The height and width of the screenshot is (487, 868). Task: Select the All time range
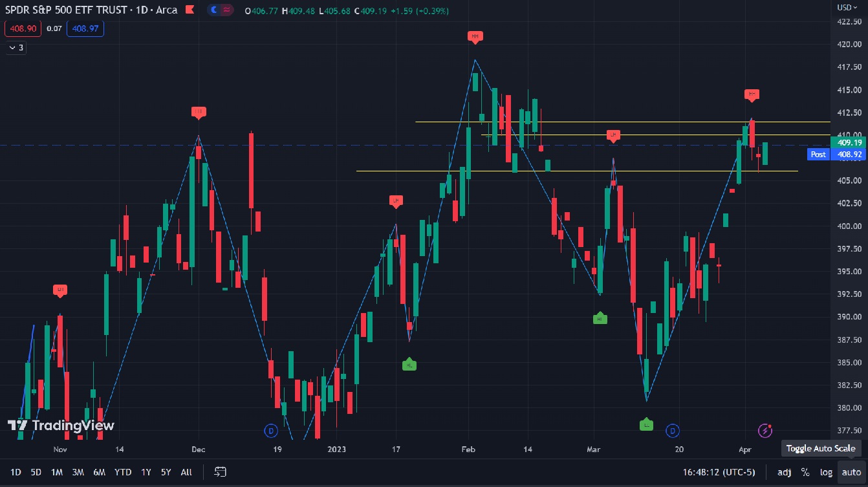tap(186, 472)
